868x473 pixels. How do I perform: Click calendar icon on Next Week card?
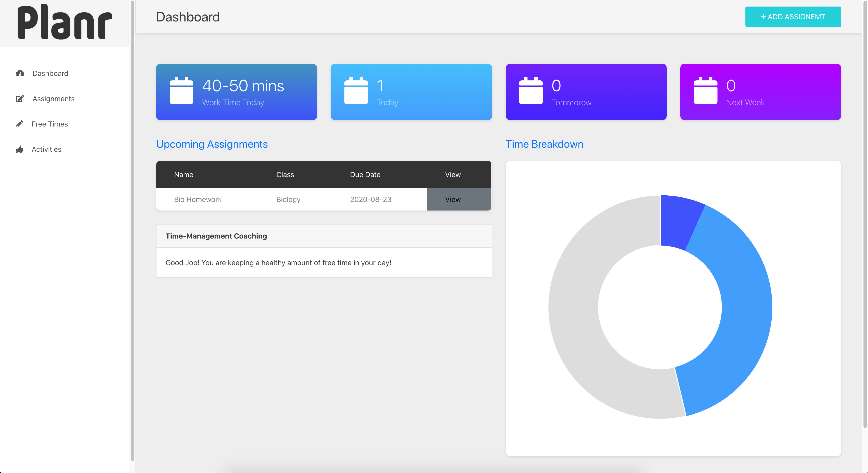pyautogui.click(x=705, y=91)
